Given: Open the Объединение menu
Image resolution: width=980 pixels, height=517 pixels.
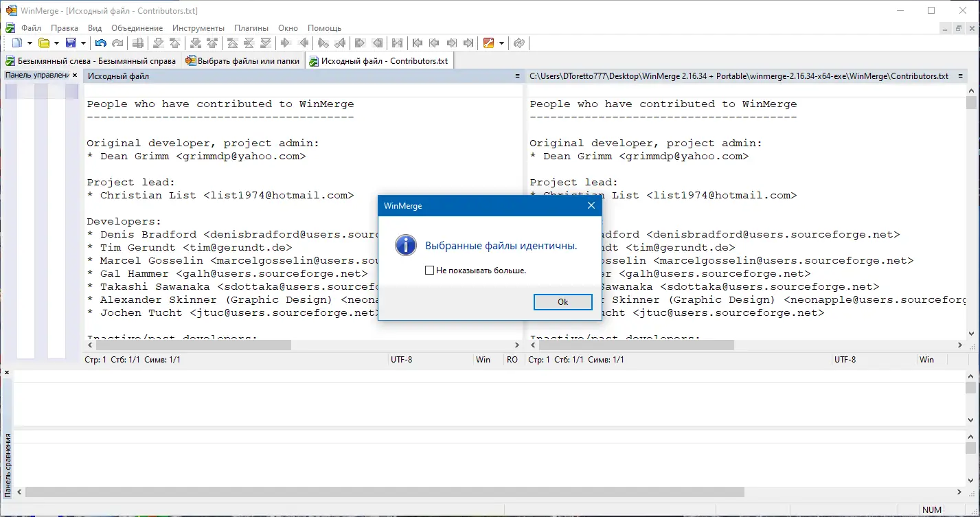Looking at the screenshot, I should pos(137,28).
